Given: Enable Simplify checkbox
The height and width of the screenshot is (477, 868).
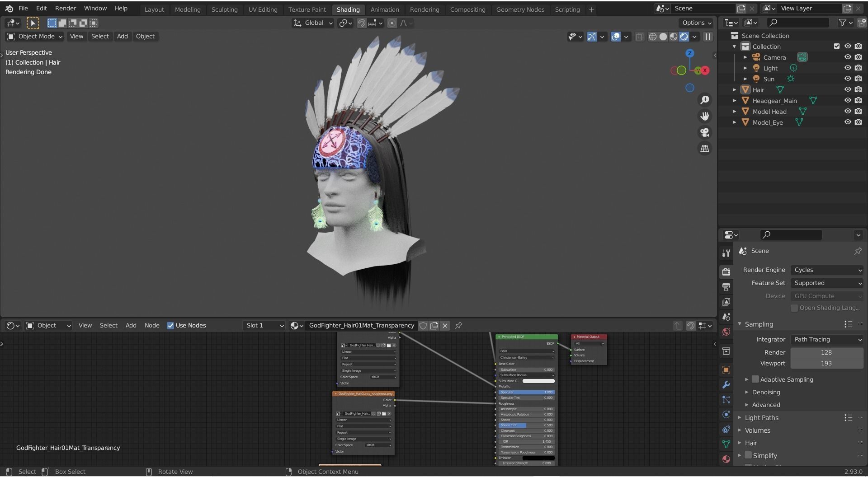Looking at the screenshot, I should point(748,455).
